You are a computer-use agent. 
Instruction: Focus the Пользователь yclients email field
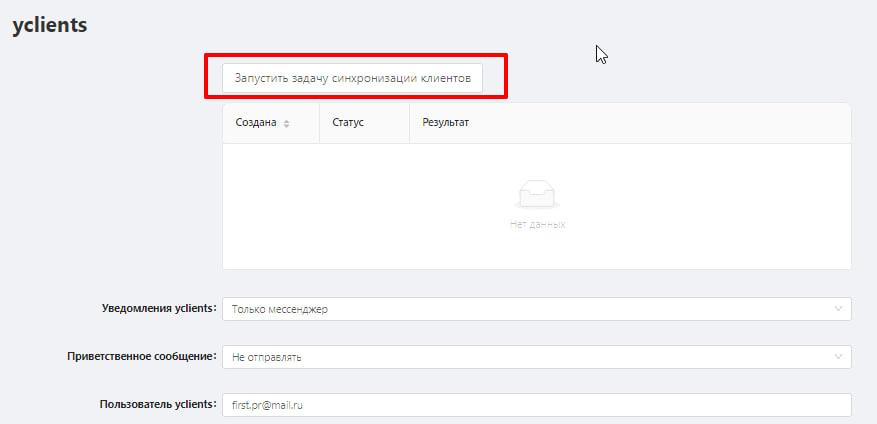(537, 405)
